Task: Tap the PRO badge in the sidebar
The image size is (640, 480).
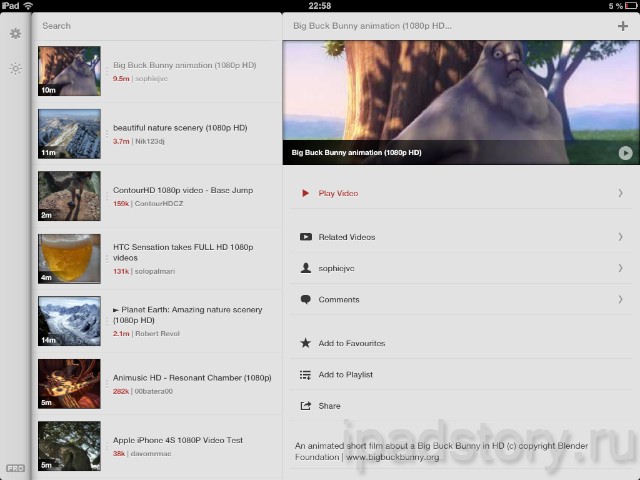Action: 15,468
